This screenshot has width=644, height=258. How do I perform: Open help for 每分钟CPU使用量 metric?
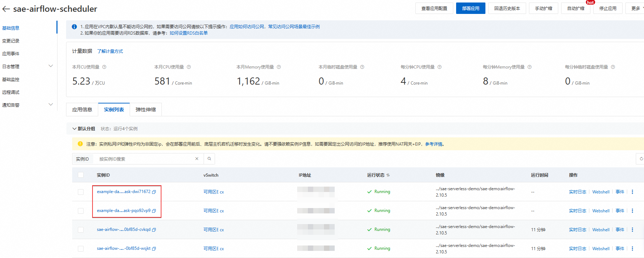440,67
